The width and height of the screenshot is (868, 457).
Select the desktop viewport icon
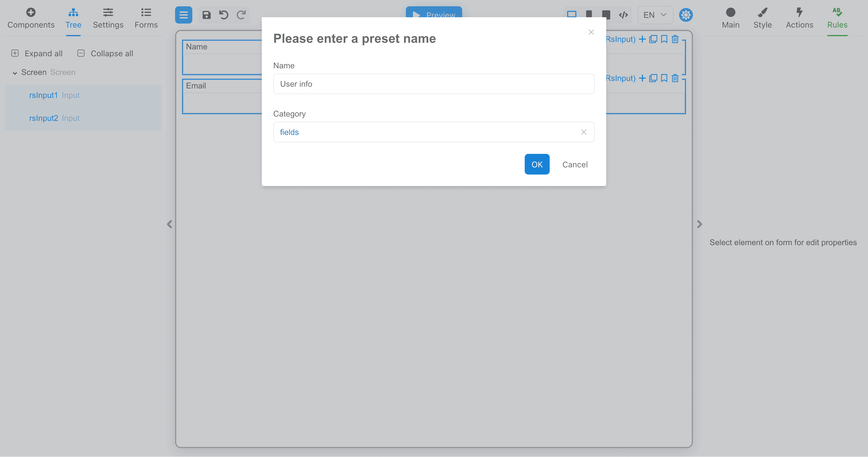pos(571,14)
